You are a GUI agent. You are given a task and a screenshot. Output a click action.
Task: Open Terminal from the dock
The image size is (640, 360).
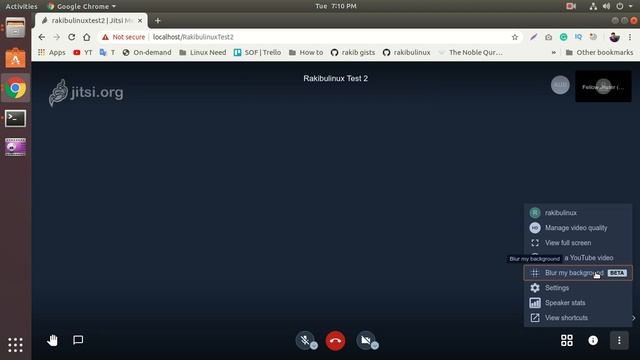pyautogui.click(x=16, y=118)
